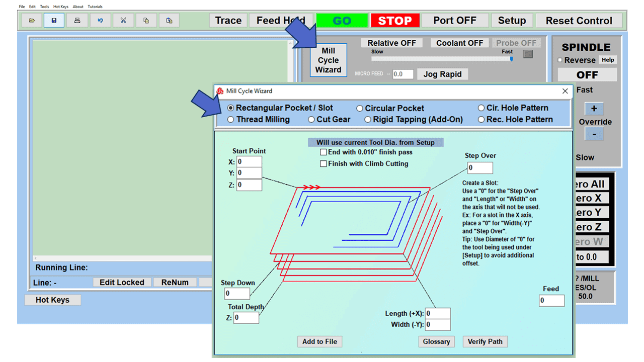Click Add to File
644x362 pixels.
[x=319, y=341]
